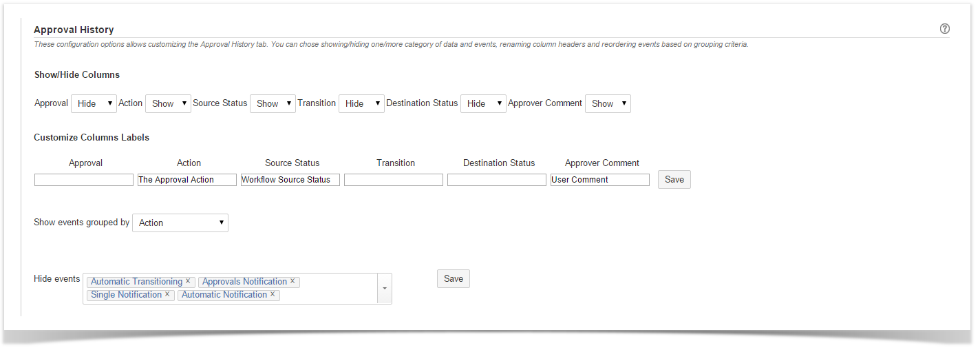
Task: Edit the Workflow Source Status label field
Action: click(290, 180)
